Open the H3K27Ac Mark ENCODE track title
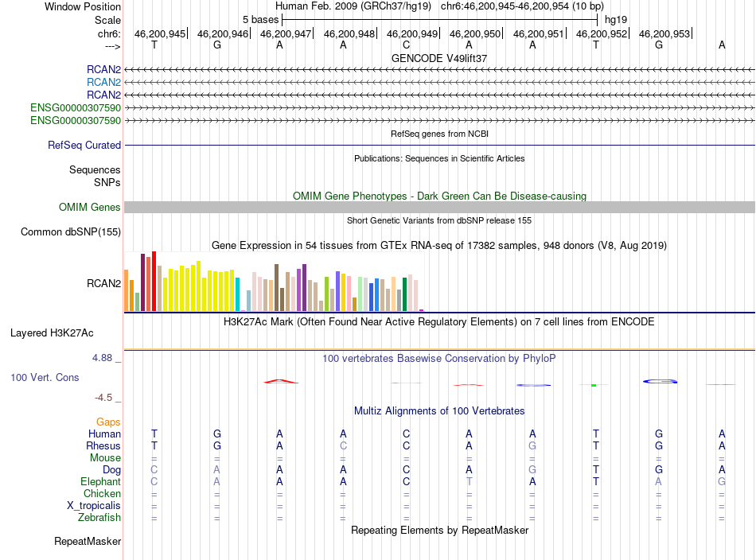 [439, 322]
